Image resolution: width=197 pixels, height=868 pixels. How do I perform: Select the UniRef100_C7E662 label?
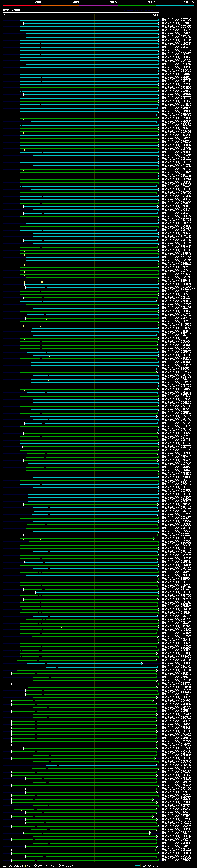click(177, 115)
